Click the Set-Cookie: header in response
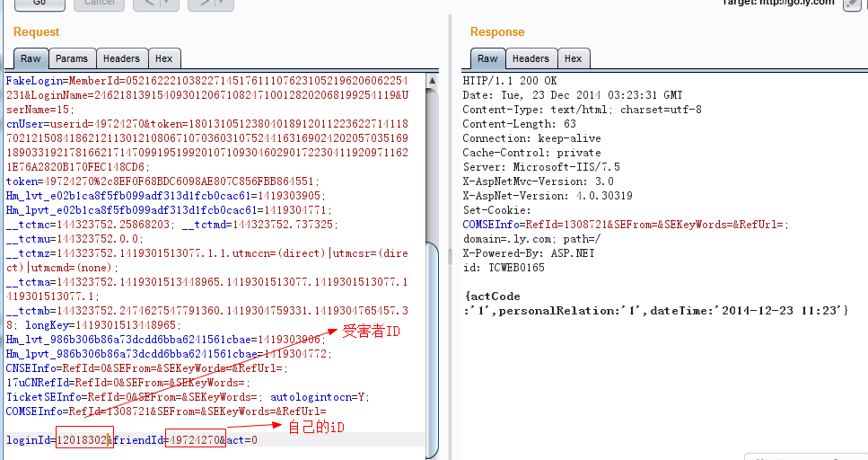The image size is (868, 460). point(497,210)
